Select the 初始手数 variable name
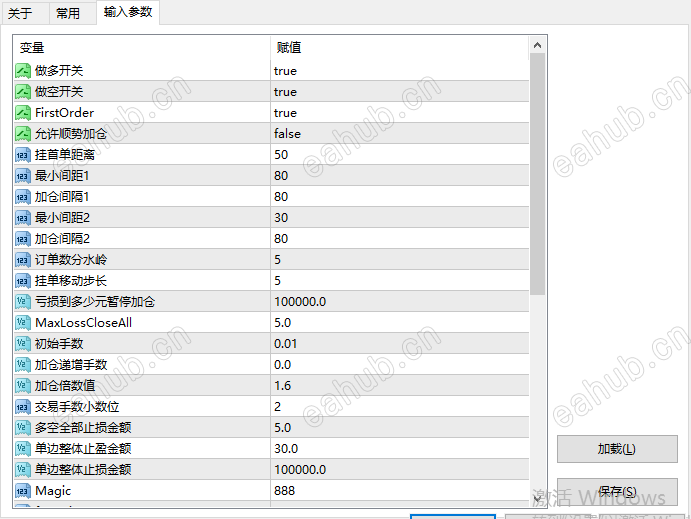The height and width of the screenshot is (519, 691). (x=59, y=344)
